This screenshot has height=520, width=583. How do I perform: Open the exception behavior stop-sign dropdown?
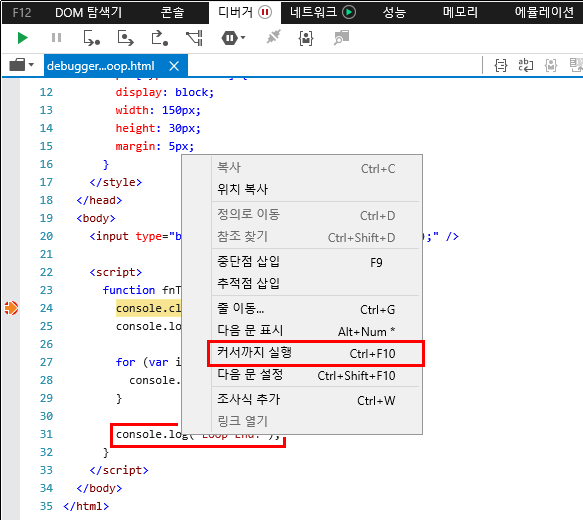point(233,38)
